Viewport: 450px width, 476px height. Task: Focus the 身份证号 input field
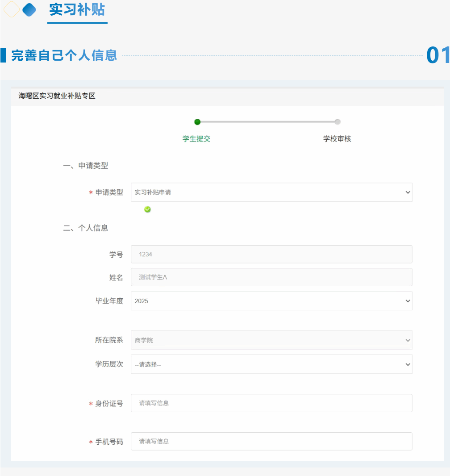[271, 403]
